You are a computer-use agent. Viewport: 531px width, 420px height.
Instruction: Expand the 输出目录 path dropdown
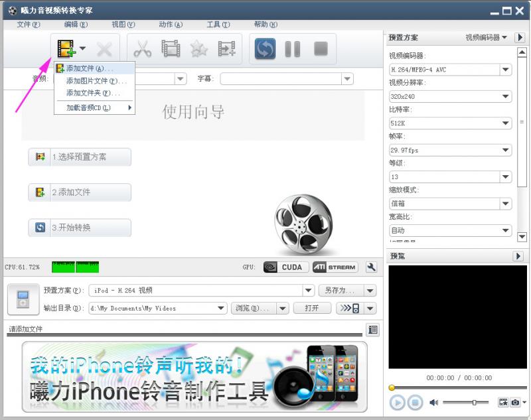coord(221,309)
